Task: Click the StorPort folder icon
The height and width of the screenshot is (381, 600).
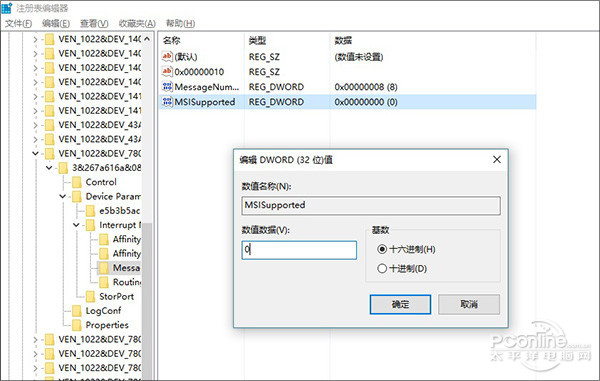Action: point(91,296)
